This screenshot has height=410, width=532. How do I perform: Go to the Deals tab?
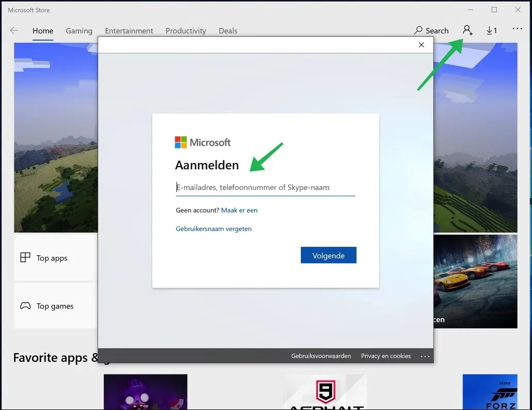pyautogui.click(x=228, y=31)
